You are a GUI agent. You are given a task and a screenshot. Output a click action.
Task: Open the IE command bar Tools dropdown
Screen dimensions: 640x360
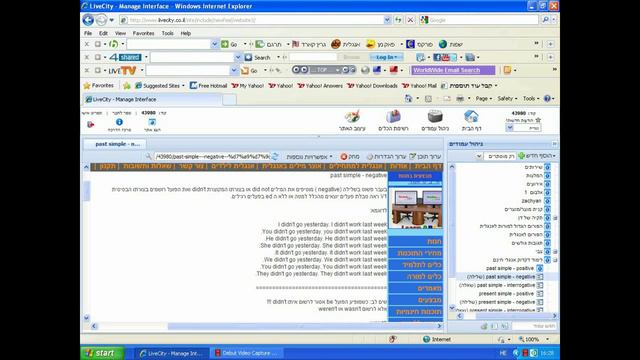[531, 98]
